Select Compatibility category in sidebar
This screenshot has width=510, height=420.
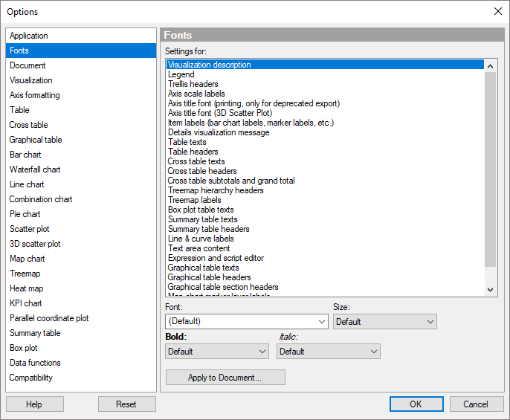click(x=31, y=378)
